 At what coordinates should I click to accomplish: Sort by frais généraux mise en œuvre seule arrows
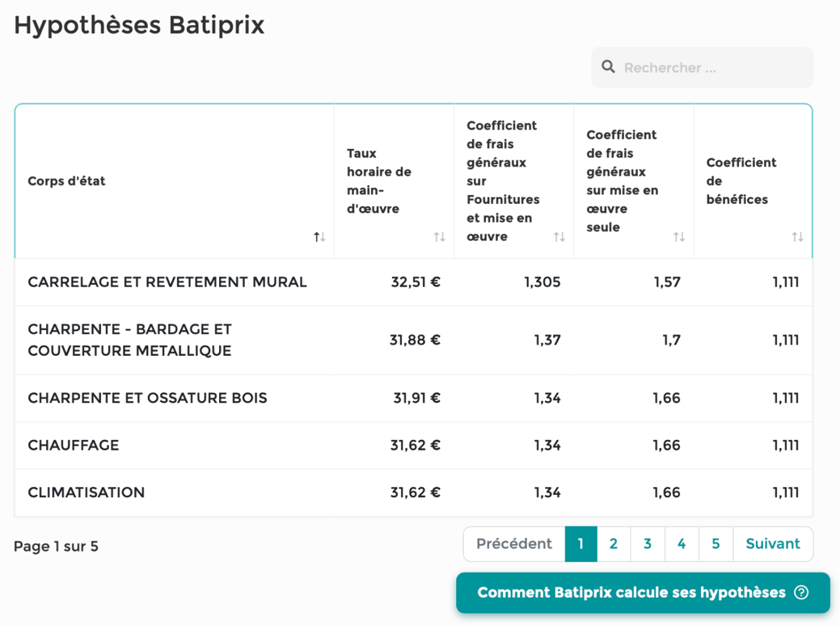point(679,237)
